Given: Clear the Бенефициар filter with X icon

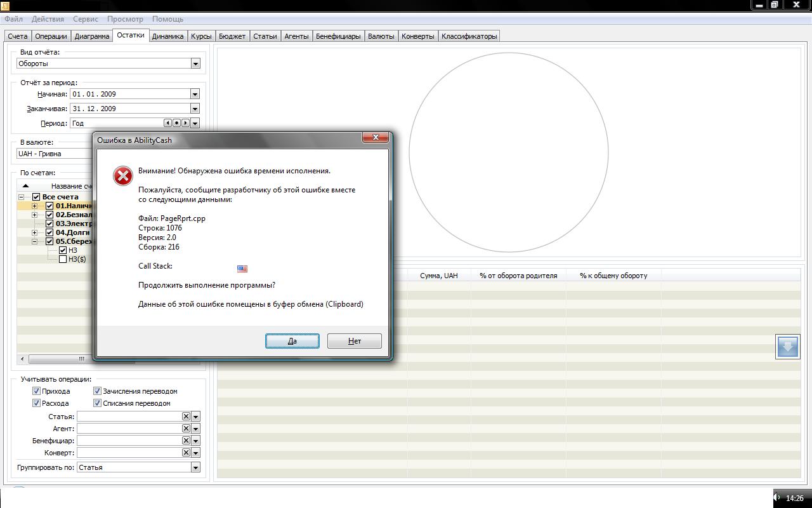Looking at the screenshot, I should (x=186, y=441).
